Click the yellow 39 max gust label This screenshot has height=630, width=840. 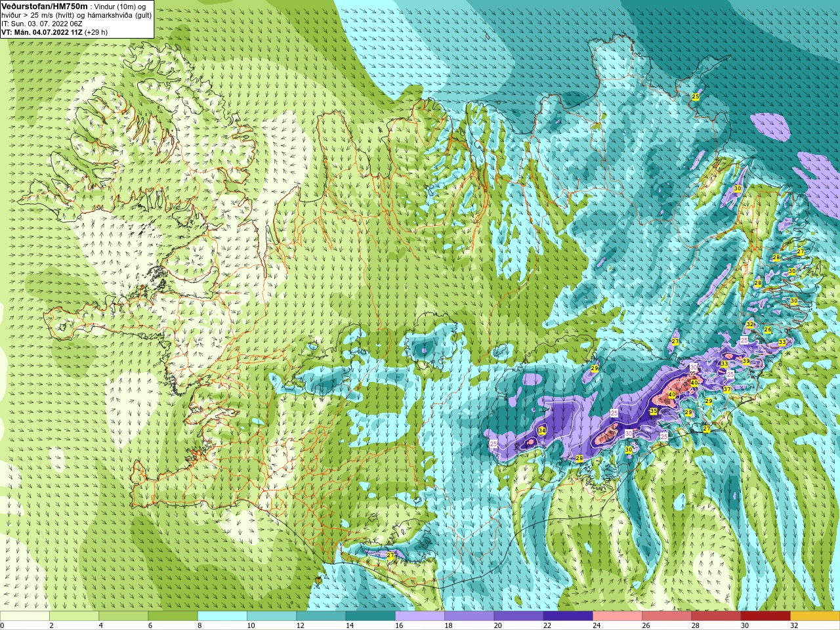(745, 361)
